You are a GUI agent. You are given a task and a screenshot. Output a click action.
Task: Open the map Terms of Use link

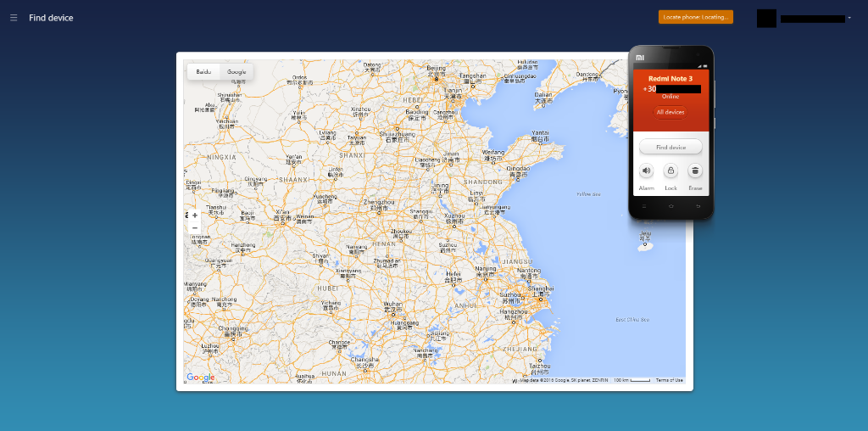click(x=669, y=380)
